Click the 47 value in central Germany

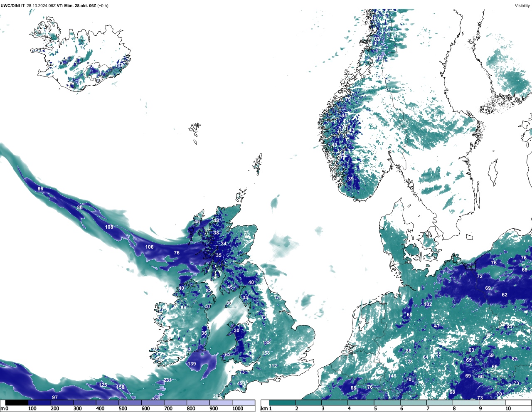tap(437, 326)
